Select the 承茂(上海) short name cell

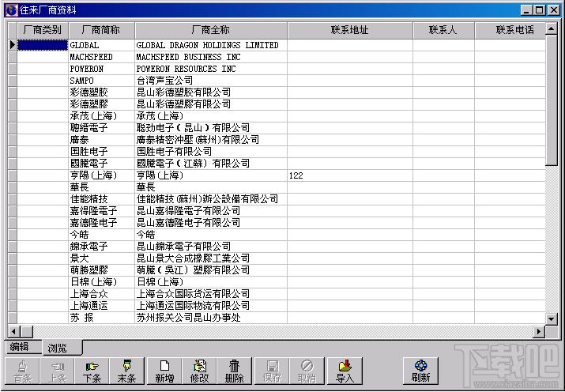tap(101, 116)
